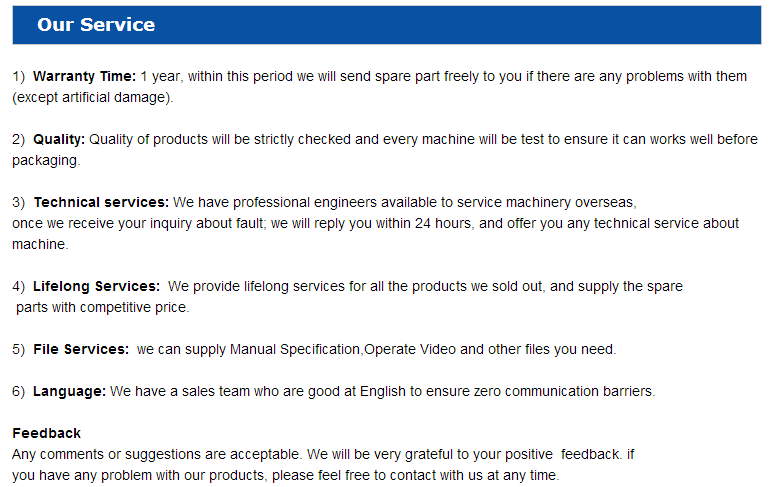Click the Quality bold label
This screenshot has height=487, width=783.
[59, 140]
